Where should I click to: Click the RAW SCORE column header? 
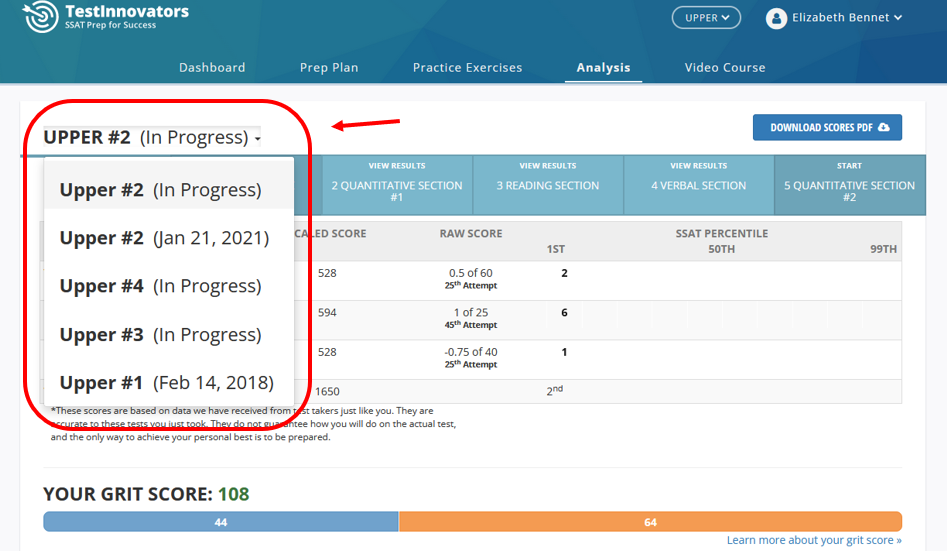[x=471, y=233]
